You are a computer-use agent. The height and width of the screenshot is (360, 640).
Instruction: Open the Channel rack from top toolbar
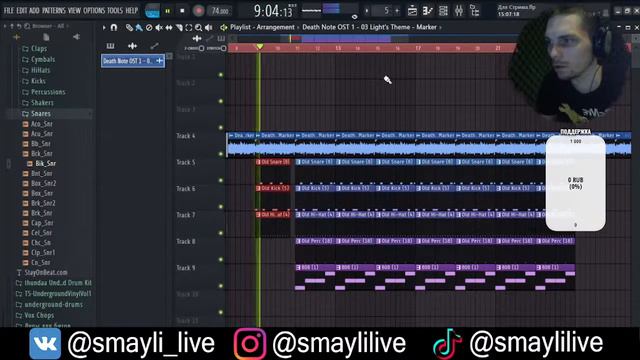coord(443,11)
